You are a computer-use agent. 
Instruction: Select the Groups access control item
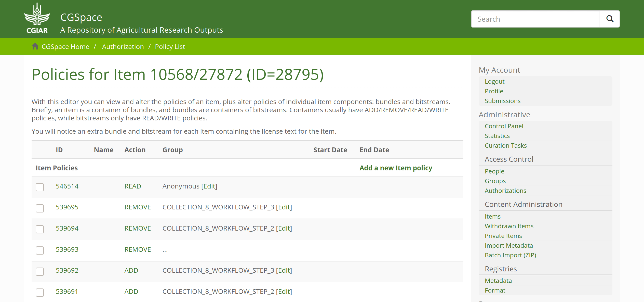(x=495, y=181)
